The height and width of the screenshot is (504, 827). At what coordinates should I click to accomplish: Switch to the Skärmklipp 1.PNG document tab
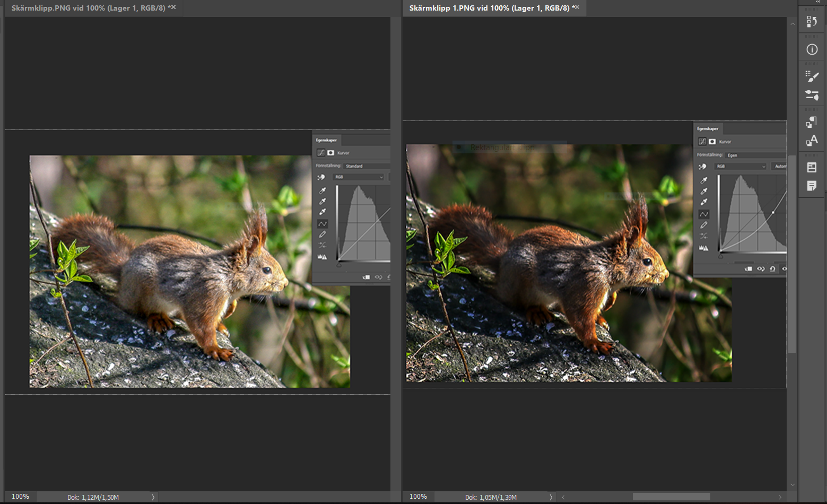[488, 8]
